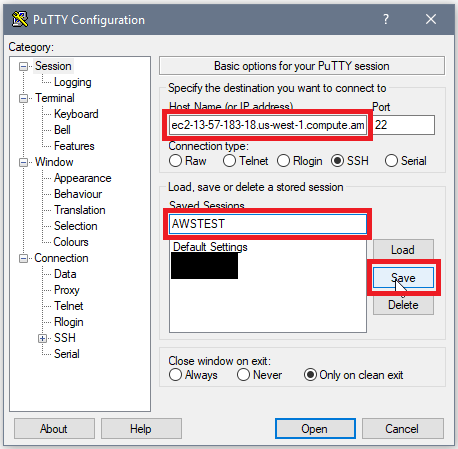Select the Telnet connection type

[x=245, y=161]
